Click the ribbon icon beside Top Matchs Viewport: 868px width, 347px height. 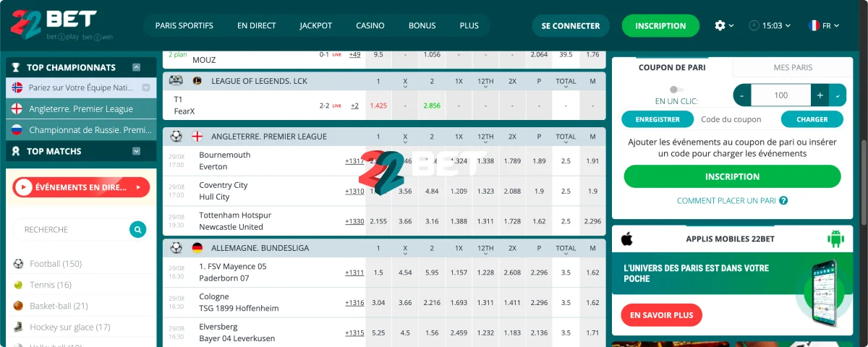[17, 151]
